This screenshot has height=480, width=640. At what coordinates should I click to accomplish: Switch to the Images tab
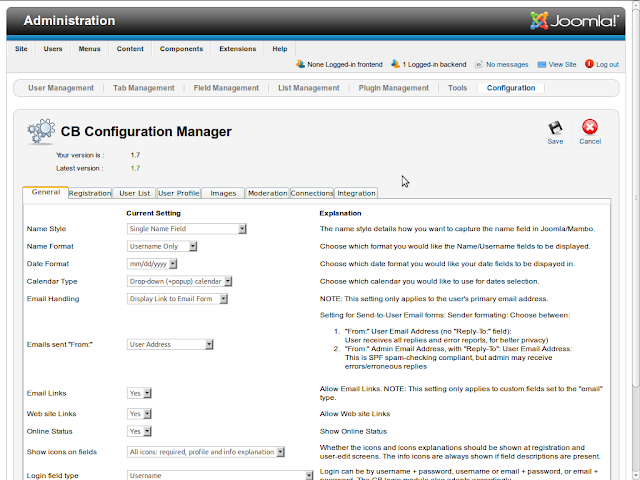point(223,193)
